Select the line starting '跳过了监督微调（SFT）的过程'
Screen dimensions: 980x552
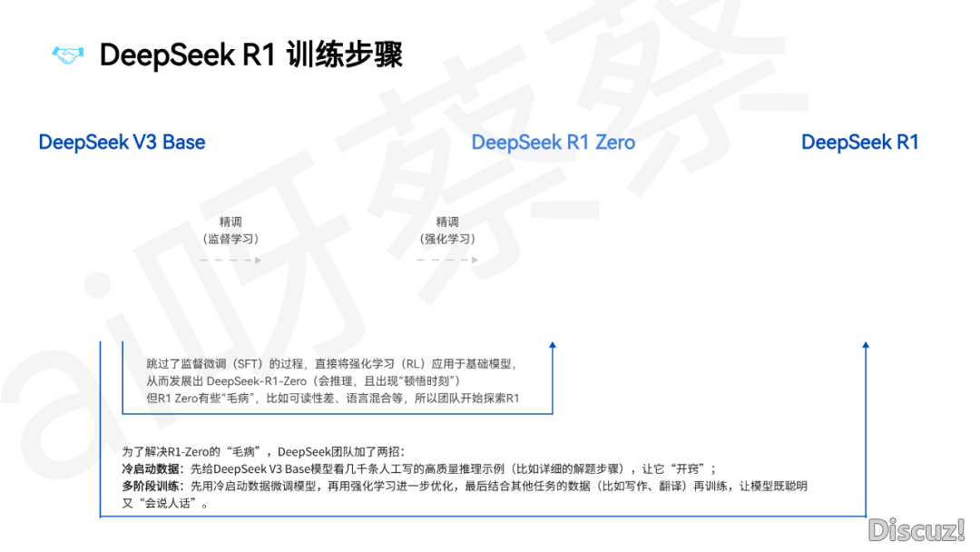click(x=332, y=364)
